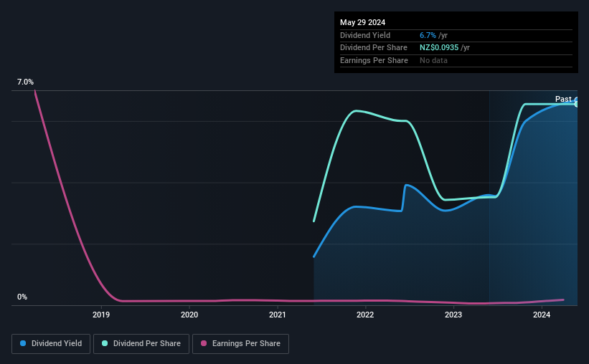
Task: Click the pink Earnings Per Share legend dot
Action: point(204,343)
